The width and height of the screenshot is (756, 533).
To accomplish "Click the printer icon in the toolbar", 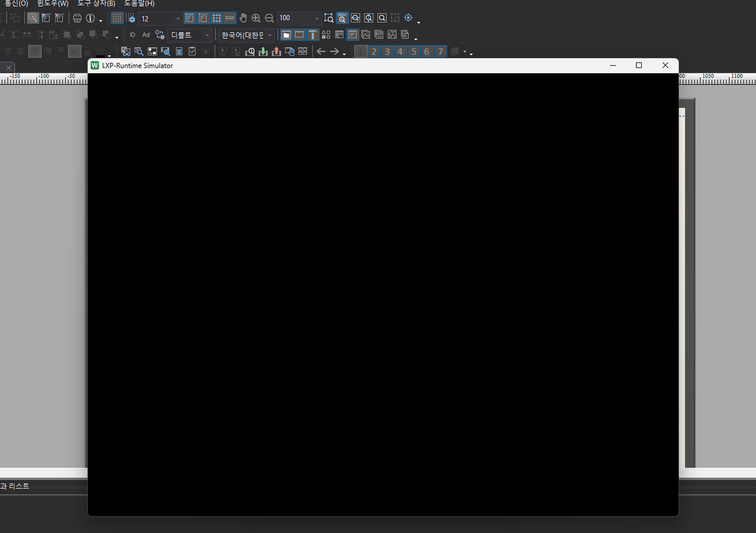I will click(77, 18).
